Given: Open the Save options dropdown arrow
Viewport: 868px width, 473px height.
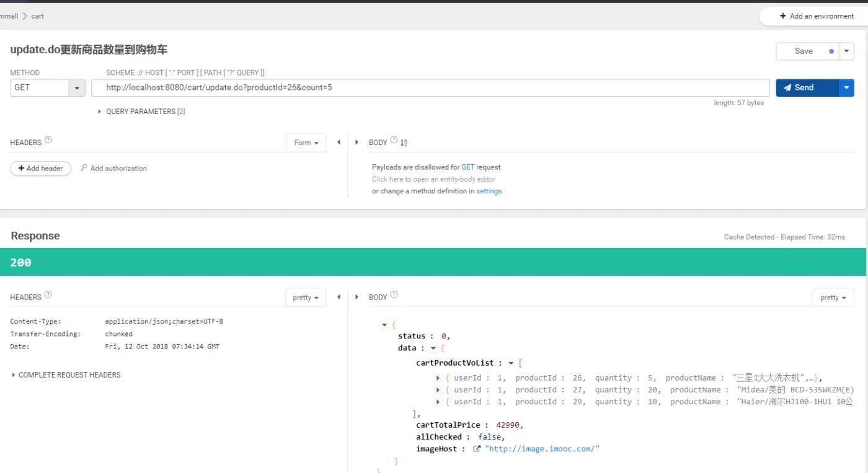Looking at the screenshot, I should pyautogui.click(x=847, y=51).
